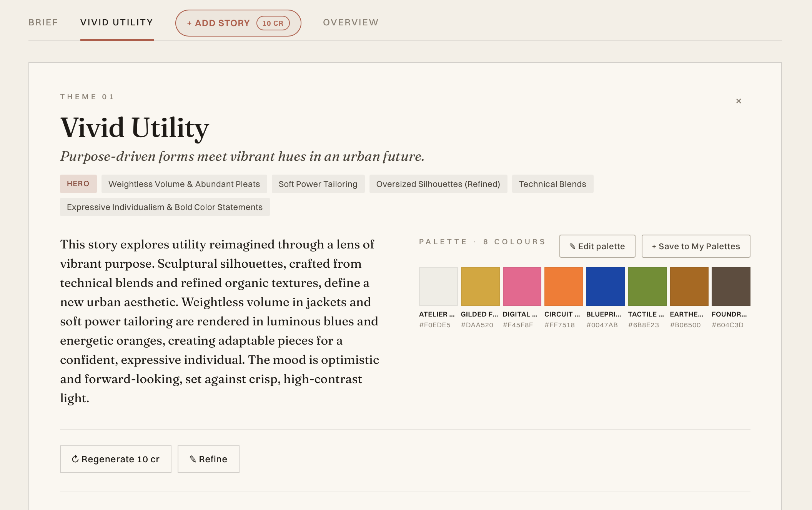Click the 10 CR credit badge
Viewport: 812px width, 510px height.
click(x=273, y=23)
